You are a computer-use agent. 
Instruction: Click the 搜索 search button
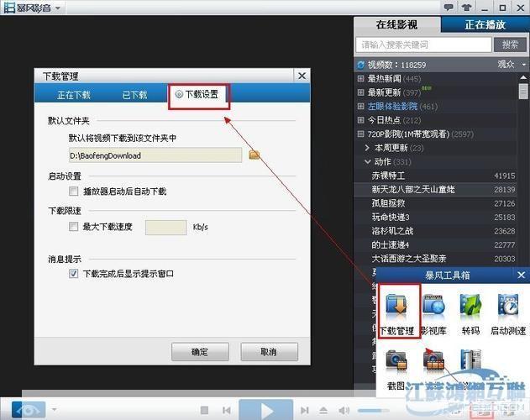coord(510,45)
